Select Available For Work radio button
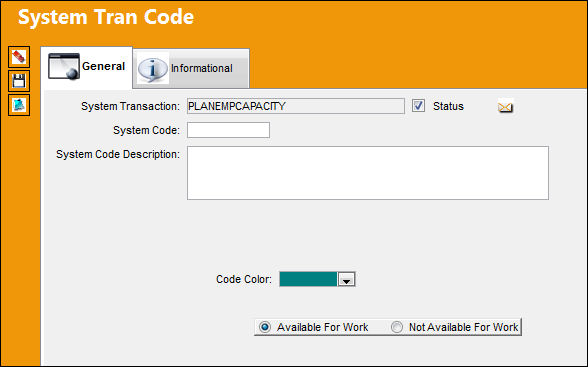588x367 pixels. pos(265,327)
